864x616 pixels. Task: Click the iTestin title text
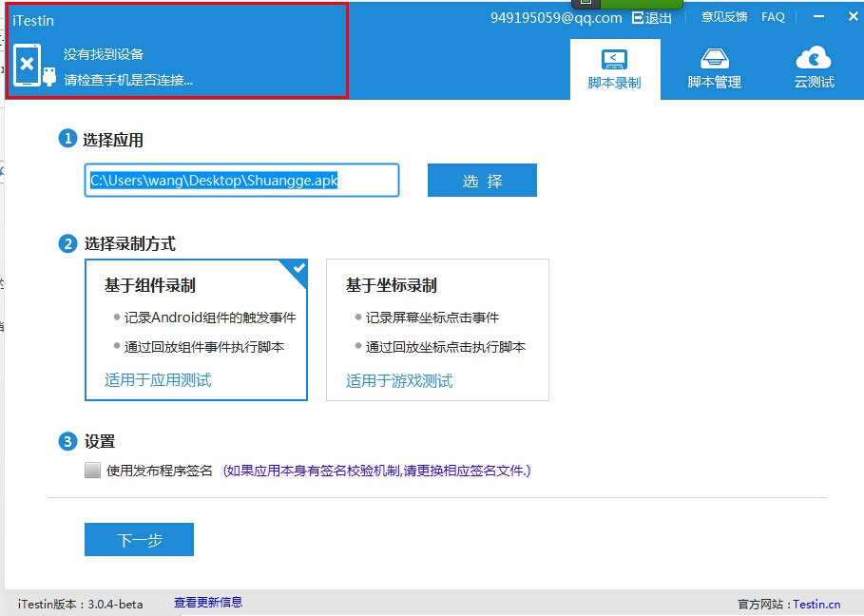click(33, 20)
